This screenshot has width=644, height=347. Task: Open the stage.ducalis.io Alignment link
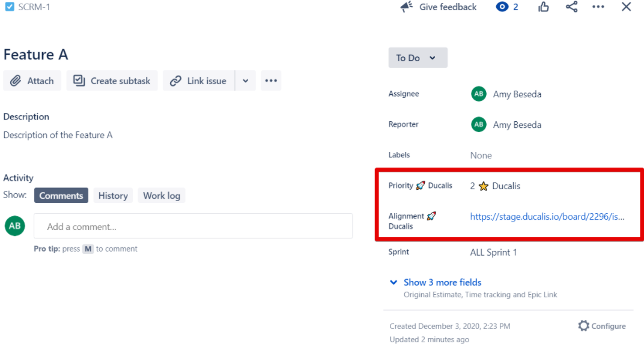point(547,217)
